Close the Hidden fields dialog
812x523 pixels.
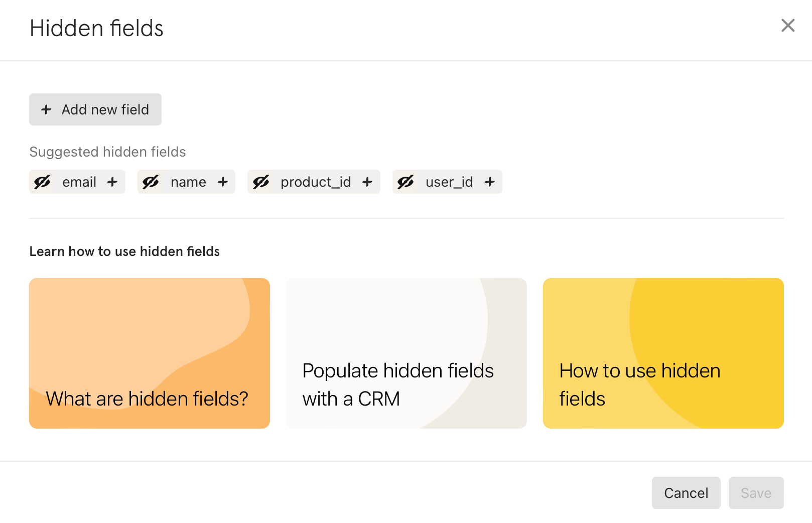(787, 26)
